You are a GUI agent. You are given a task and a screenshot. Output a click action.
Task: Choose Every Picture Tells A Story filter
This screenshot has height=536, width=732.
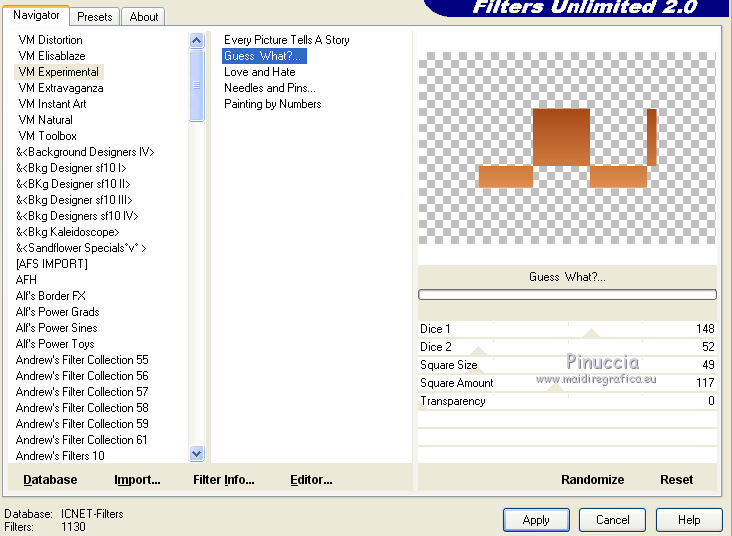coord(287,40)
